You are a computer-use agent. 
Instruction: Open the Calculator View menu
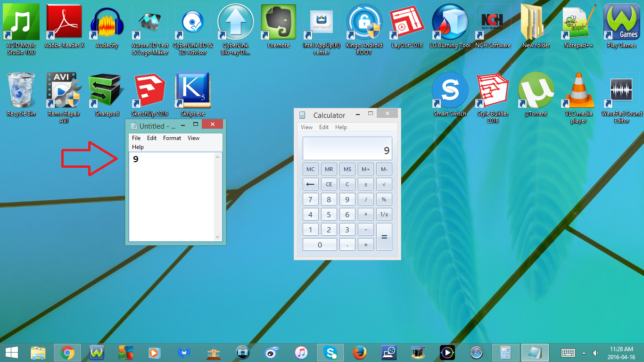point(306,127)
